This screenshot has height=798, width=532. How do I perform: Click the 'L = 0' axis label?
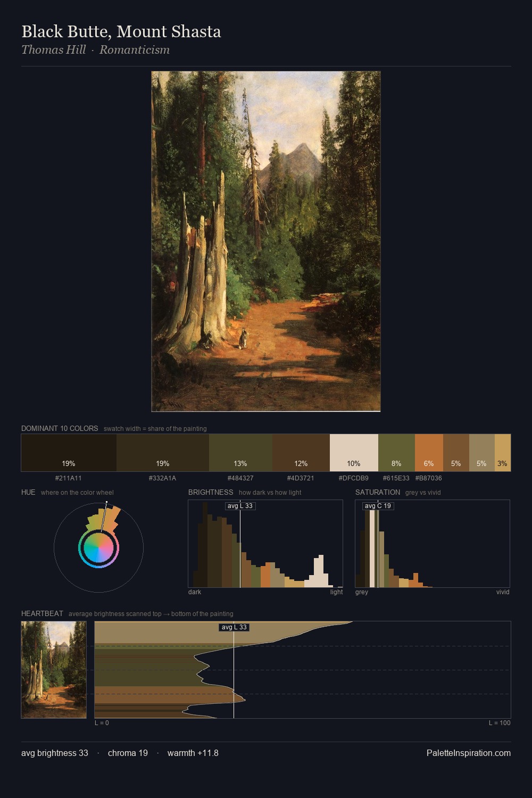(x=102, y=723)
